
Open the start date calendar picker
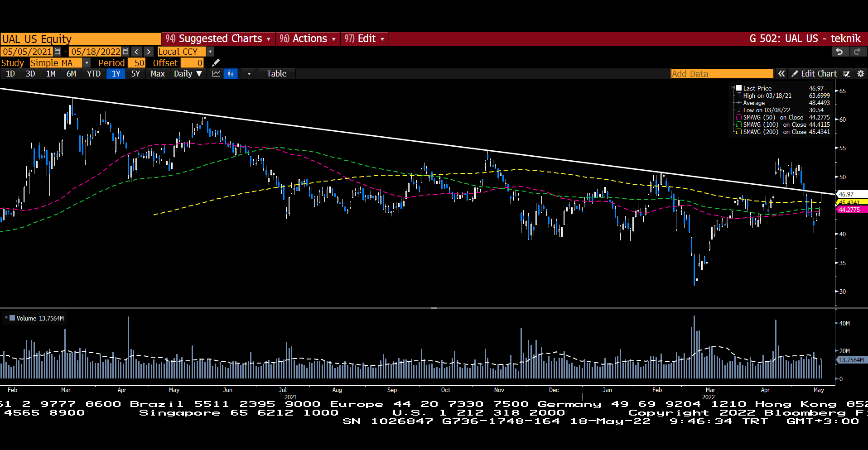tap(57, 52)
